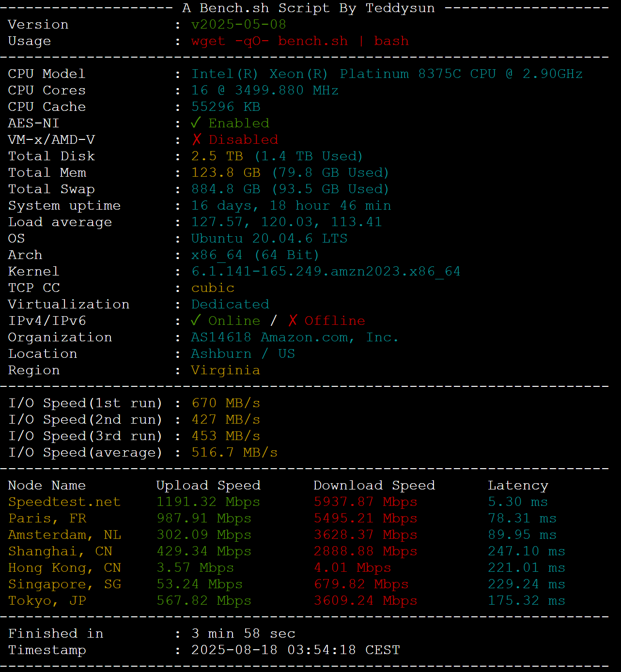Image resolution: width=621 pixels, height=672 pixels.
Task: Click the kernel version string
Action: tap(326, 272)
